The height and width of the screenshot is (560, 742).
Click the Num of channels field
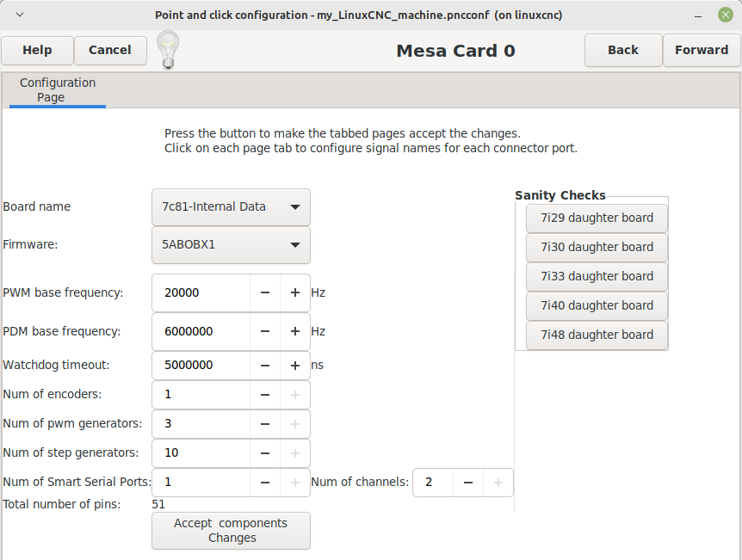tap(433, 483)
